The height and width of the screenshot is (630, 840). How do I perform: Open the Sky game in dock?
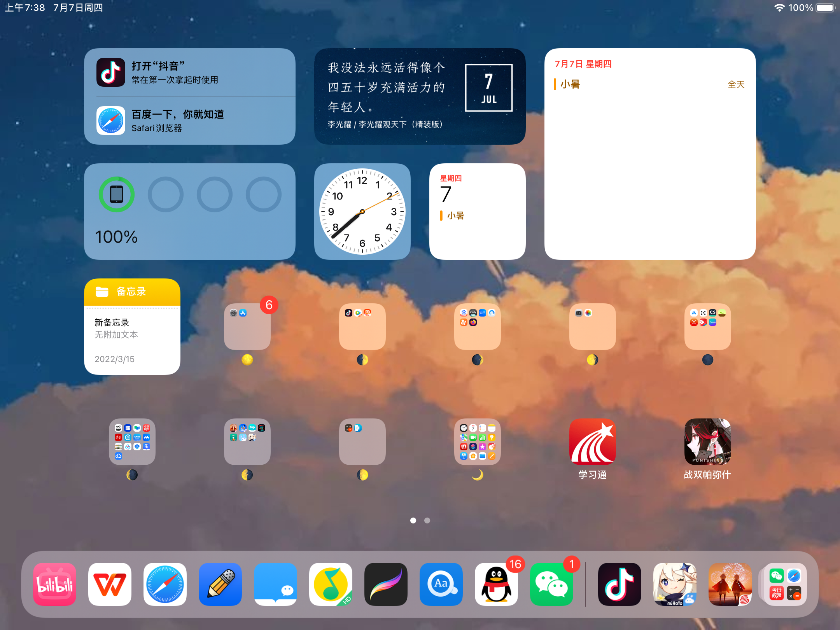730,584
